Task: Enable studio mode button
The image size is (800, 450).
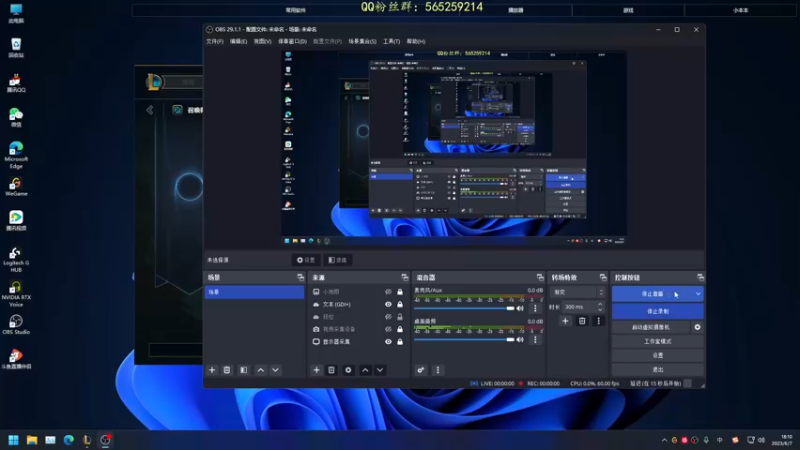Action: coord(658,341)
